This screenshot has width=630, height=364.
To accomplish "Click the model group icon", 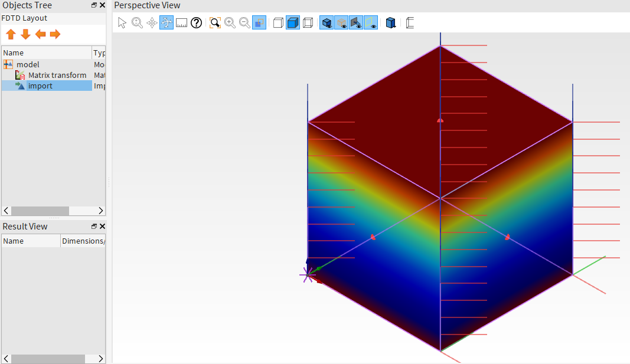I will 8,64.
